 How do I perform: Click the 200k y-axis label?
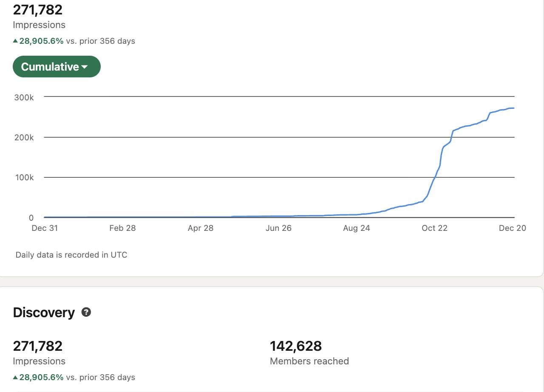point(24,137)
